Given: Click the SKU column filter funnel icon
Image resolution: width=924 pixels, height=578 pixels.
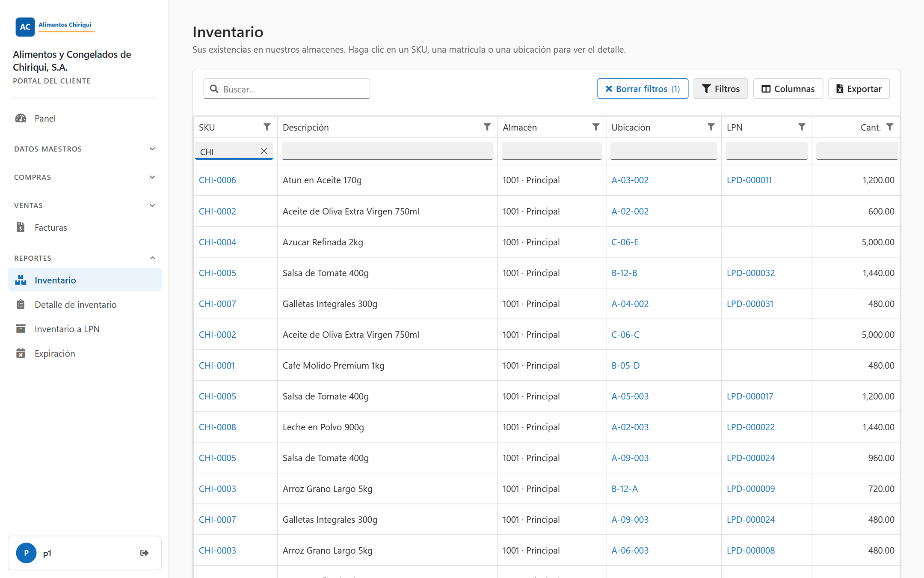Looking at the screenshot, I should pos(267,127).
